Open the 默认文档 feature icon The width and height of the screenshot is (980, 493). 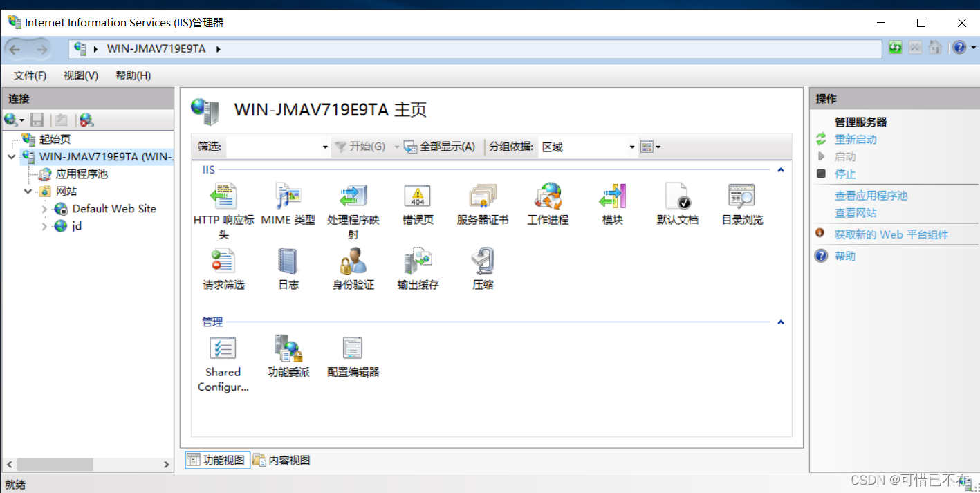[678, 197]
